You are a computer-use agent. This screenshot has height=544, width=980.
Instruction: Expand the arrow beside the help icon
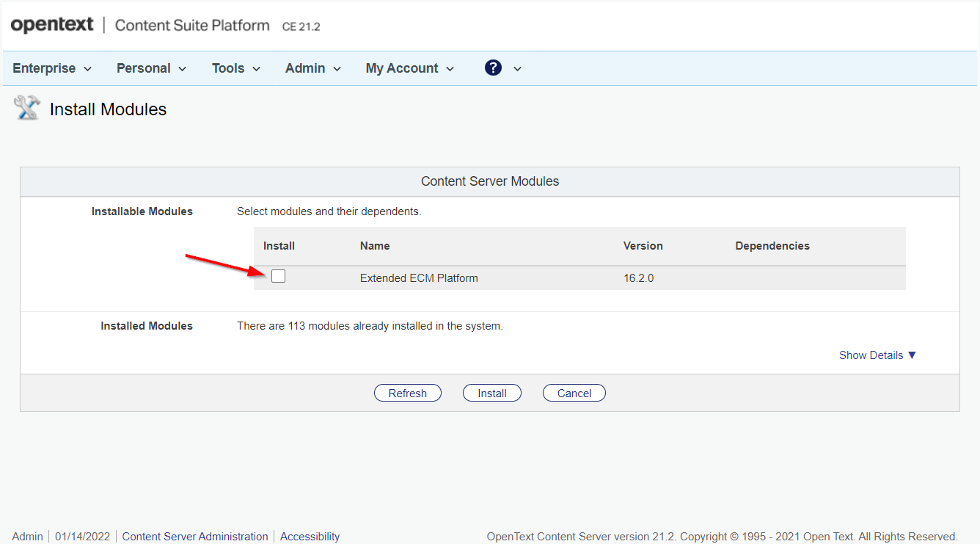tap(517, 69)
